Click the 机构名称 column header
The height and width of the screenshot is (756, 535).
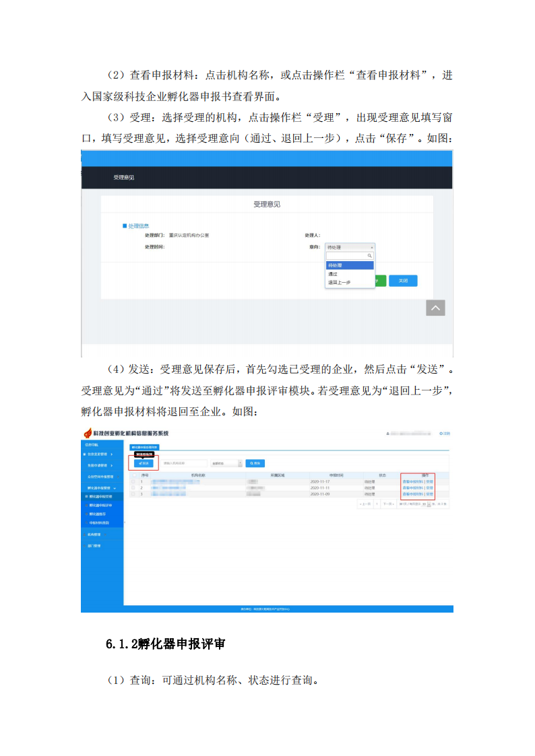pos(198,475)
